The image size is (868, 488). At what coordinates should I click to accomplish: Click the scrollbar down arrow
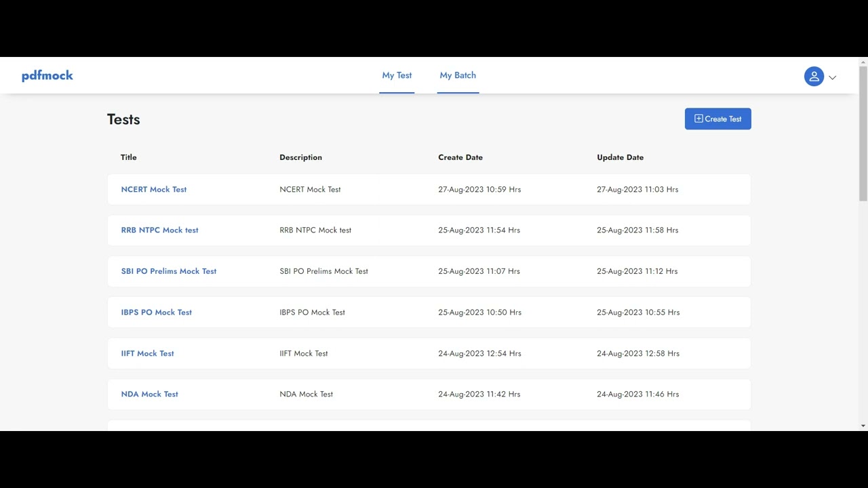863,426
